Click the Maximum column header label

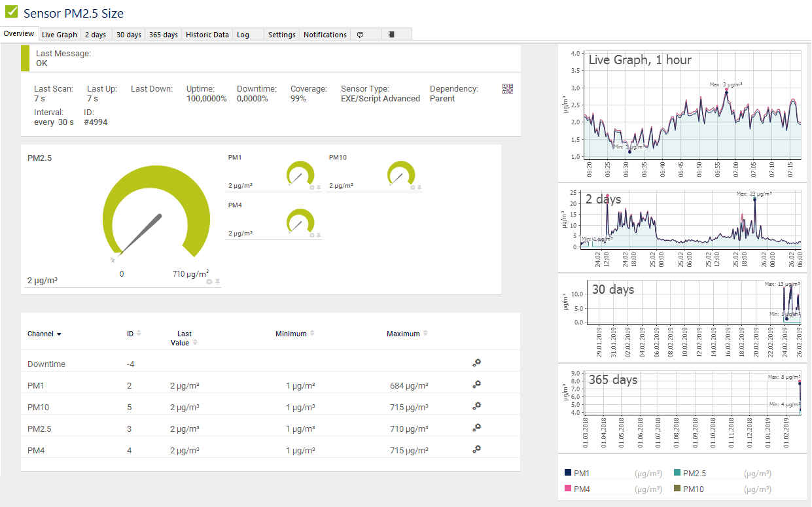coord(403,334)
